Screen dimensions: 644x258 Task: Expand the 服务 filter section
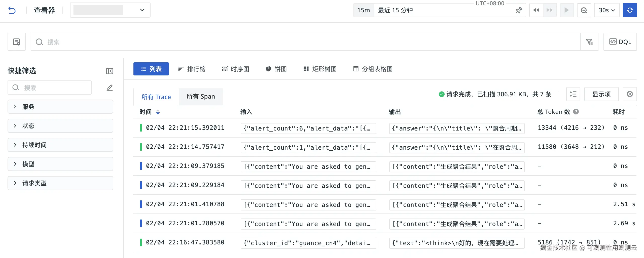60,107
